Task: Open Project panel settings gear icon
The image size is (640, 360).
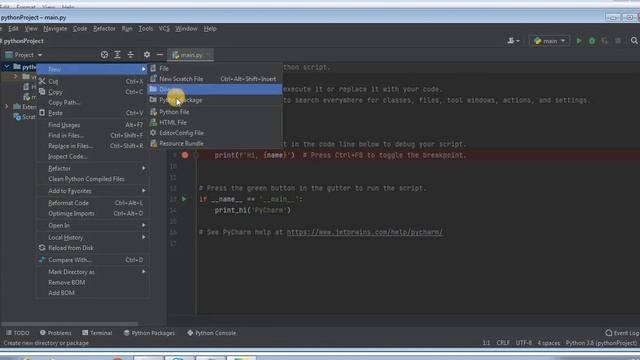Action: click(x=147, y=55)
